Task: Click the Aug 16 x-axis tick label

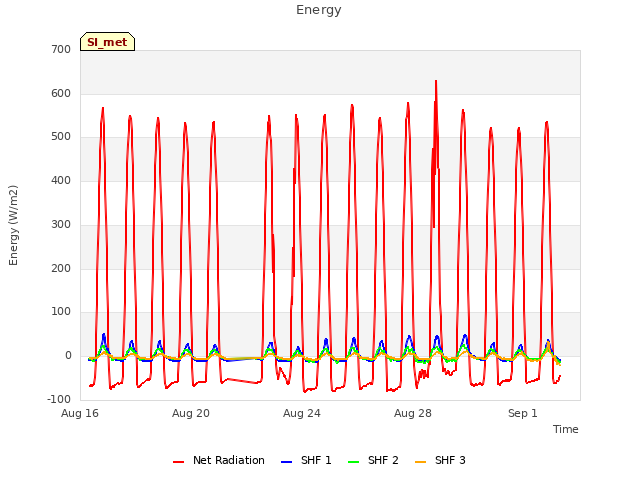Action: coord(80,413)
